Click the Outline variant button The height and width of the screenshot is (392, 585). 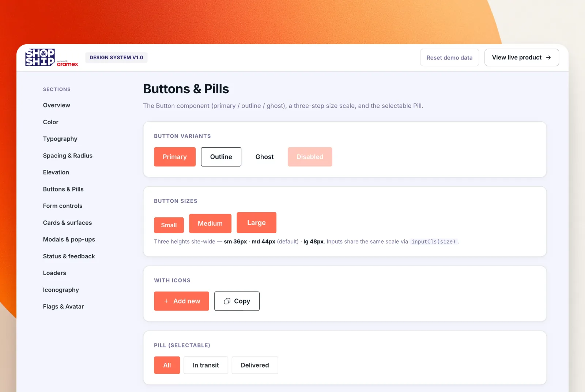point(221,157)
